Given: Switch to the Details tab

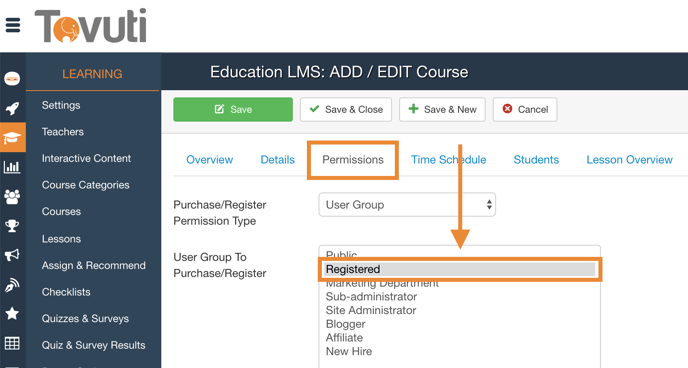Looking at the screenshot, I should click(277, 160).
